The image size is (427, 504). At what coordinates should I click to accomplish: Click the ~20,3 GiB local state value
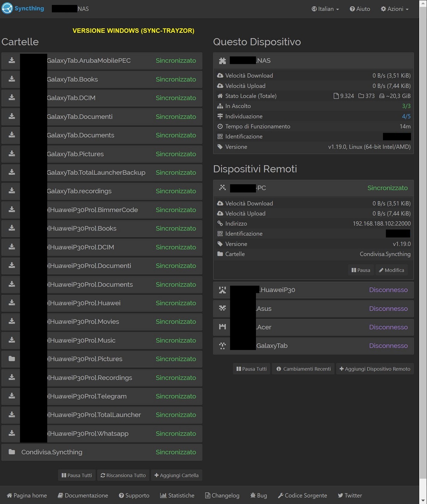click(x=395, y=96)
